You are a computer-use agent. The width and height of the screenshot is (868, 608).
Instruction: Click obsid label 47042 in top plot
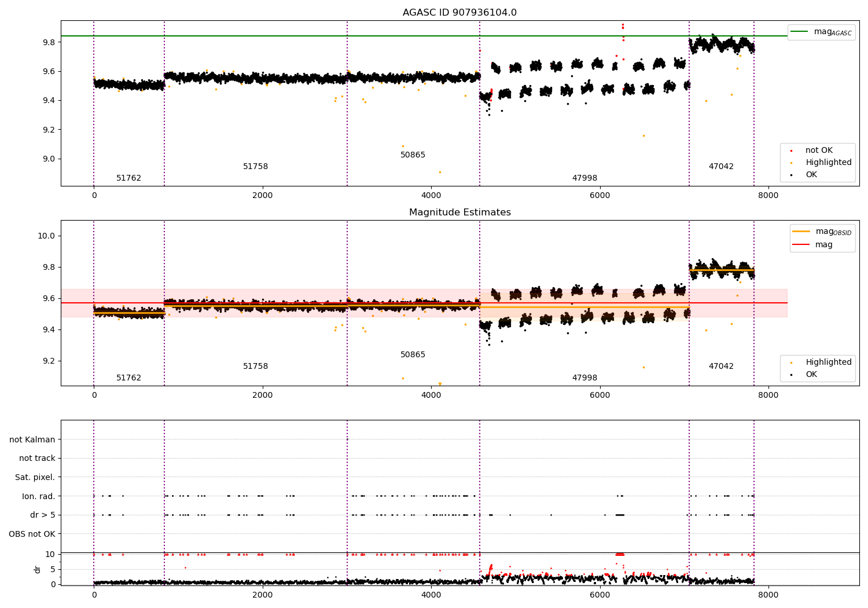(721, 167)
